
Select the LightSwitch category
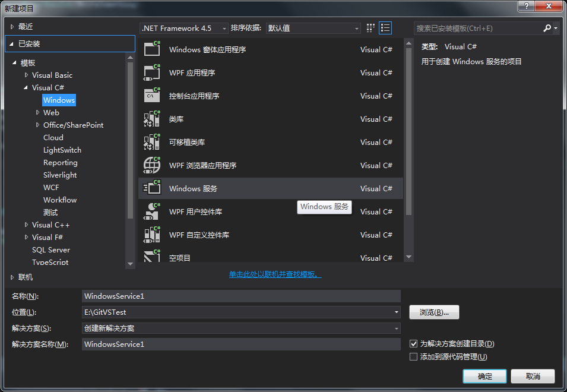pos(62,150)
